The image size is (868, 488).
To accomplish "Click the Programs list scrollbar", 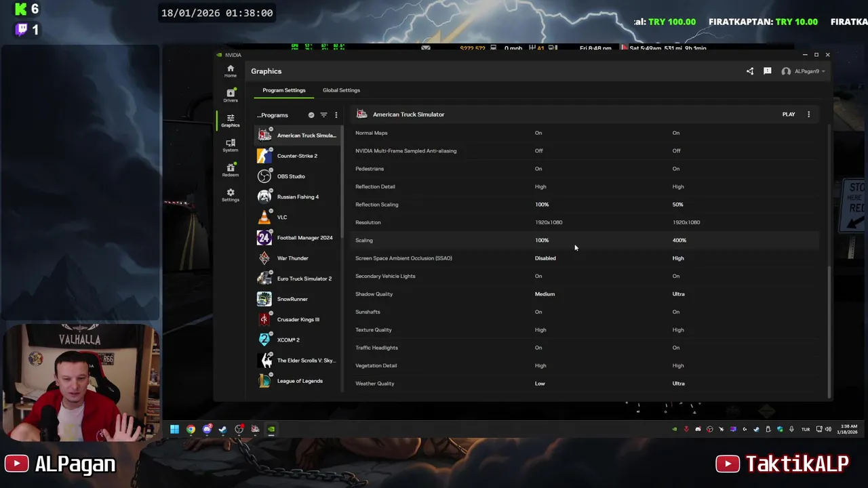I will 342,183.
